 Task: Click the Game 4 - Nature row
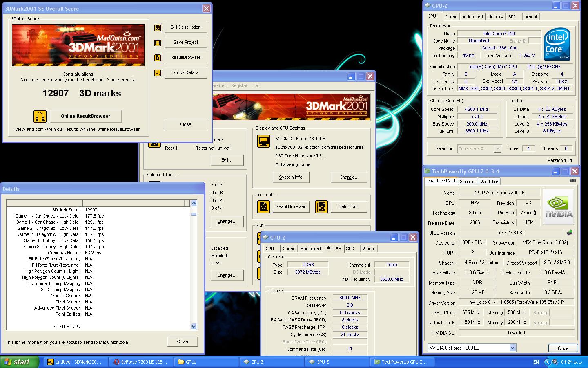(98, 253)
